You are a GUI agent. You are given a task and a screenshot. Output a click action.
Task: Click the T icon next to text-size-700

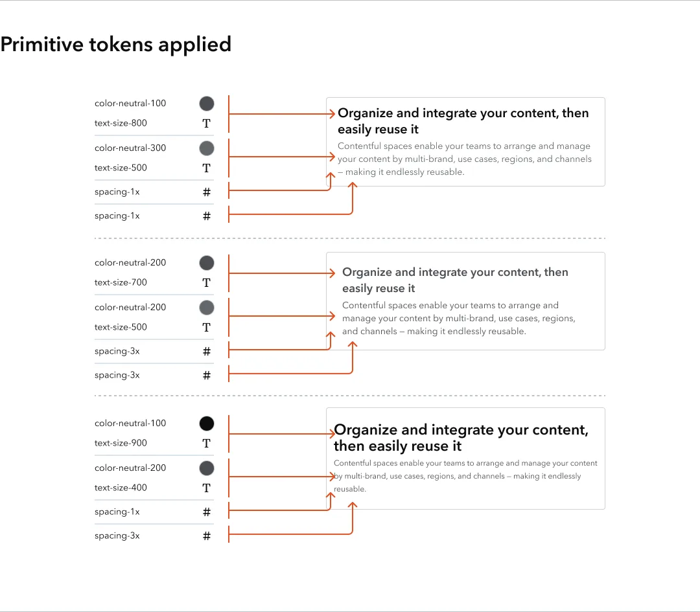point(206,283)
